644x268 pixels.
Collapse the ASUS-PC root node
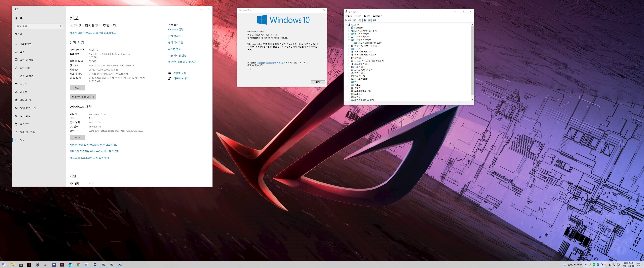[x=346, y=25]
